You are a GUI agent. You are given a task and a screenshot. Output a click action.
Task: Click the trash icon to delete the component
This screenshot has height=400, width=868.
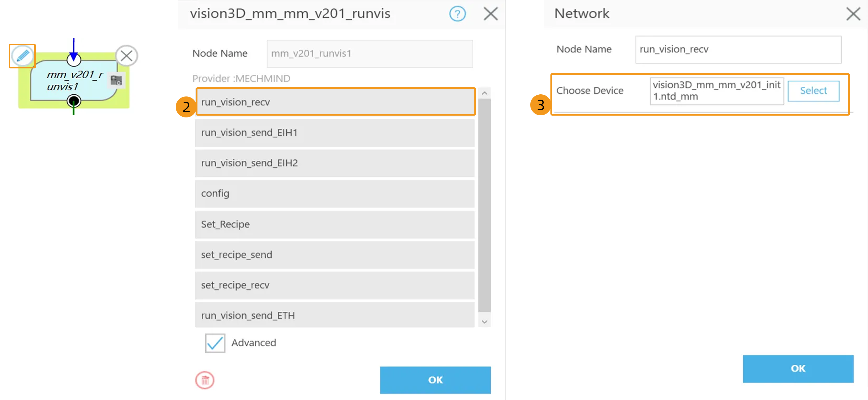click(205, 380)
